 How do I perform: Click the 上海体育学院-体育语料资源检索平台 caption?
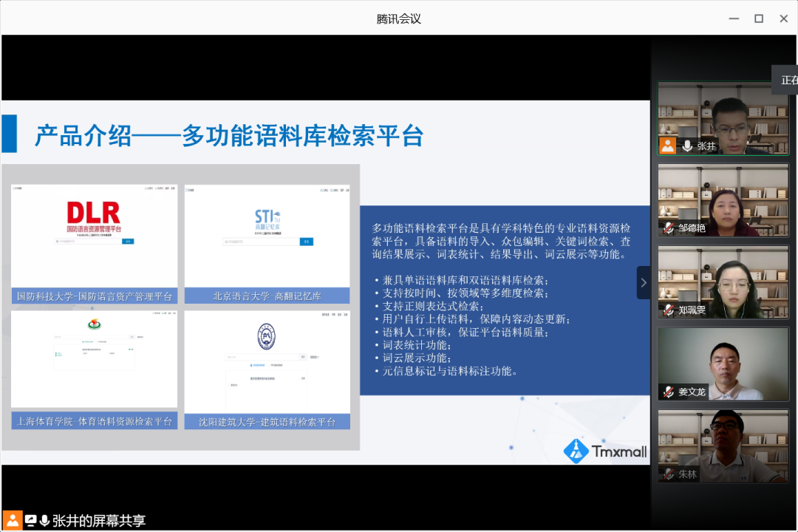pos(94,421)
